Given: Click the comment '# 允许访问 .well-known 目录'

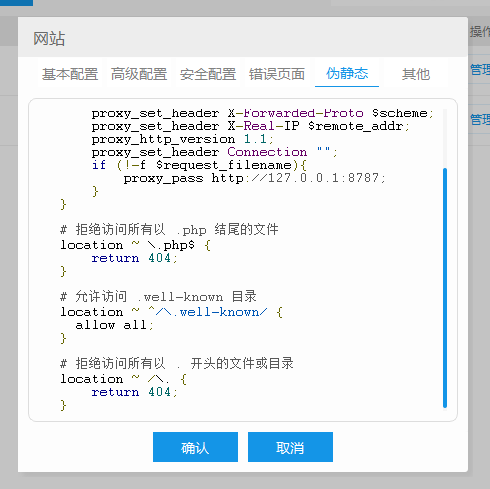Looking at the screenshot, I should 158,296.
